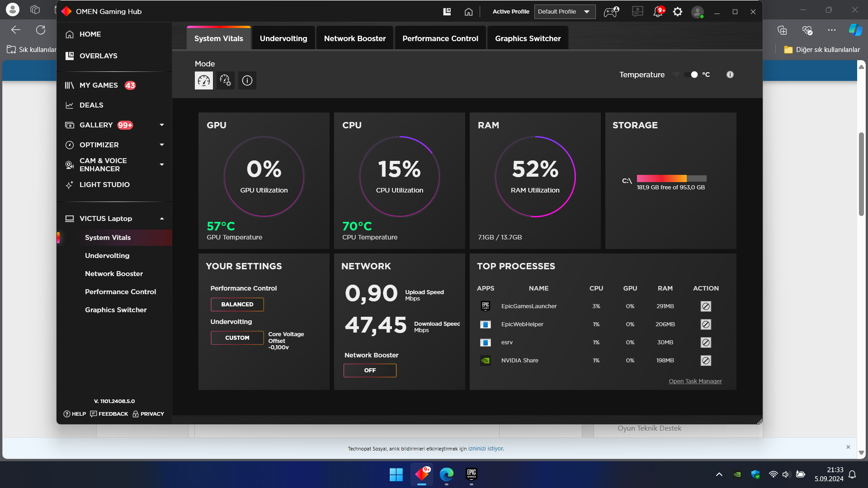Click the info icon beside Mode buttons
The height and width of the screenshot is (488, 868).
pyautogui.click(x=247, y=80)
